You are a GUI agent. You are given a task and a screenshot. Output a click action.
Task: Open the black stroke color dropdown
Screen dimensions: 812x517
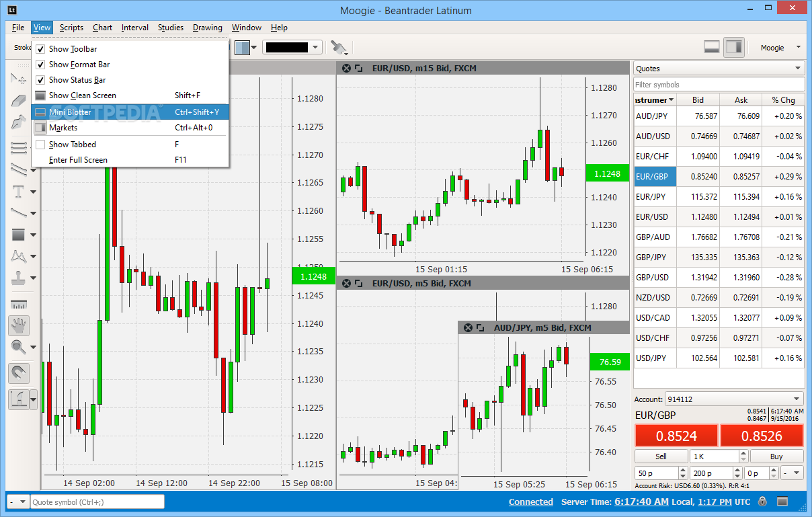coord(316,47)
